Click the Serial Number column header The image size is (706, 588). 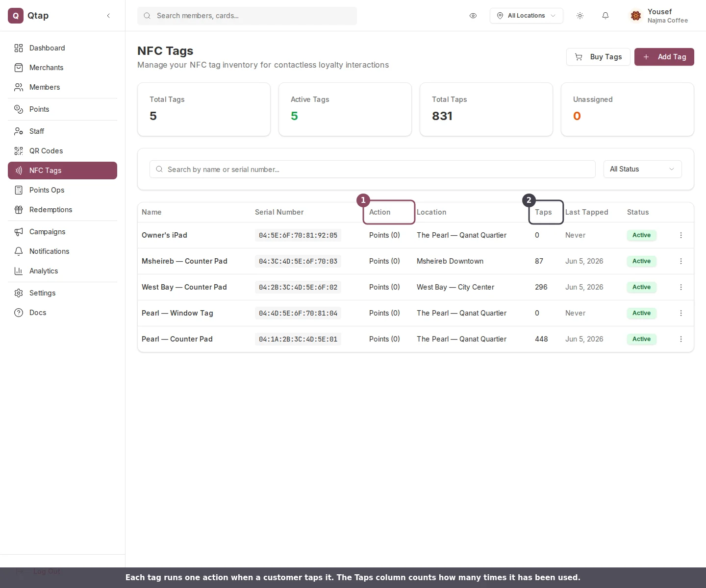279,212
